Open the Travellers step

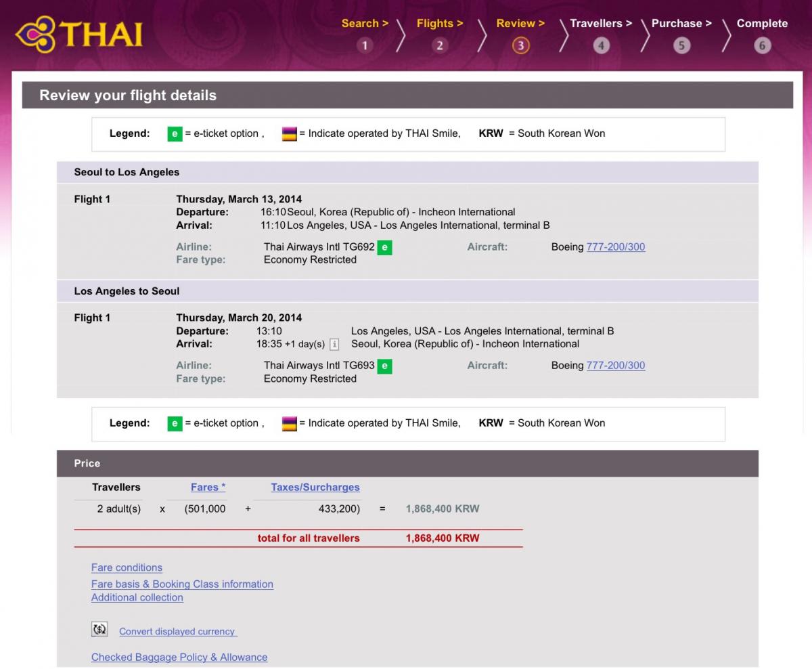coord(601,24)
